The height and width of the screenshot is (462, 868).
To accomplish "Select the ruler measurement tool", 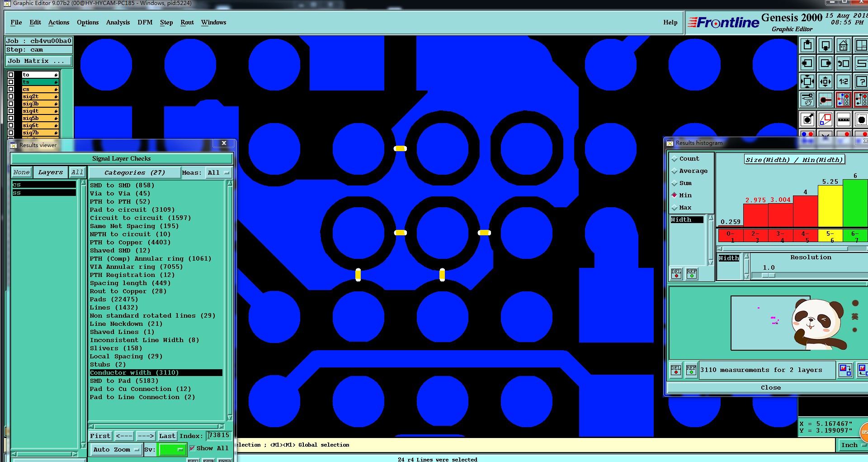I will pos(844,119).
